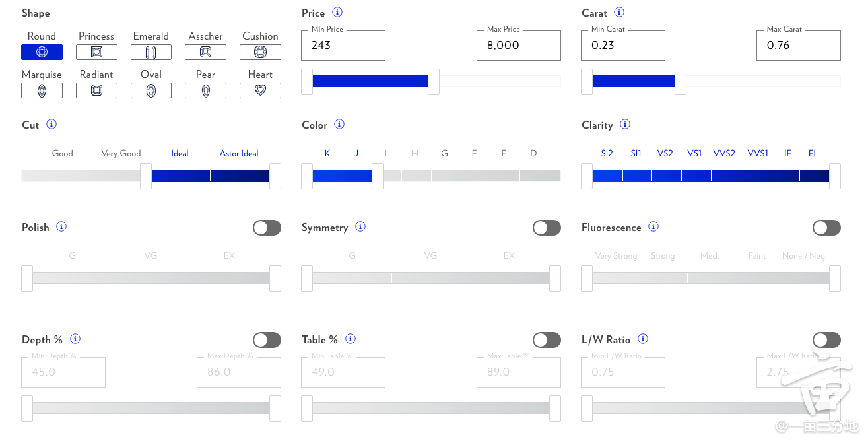Open the Price info icon
This screenshot has height=441, width=868.
tap(337, 13)
